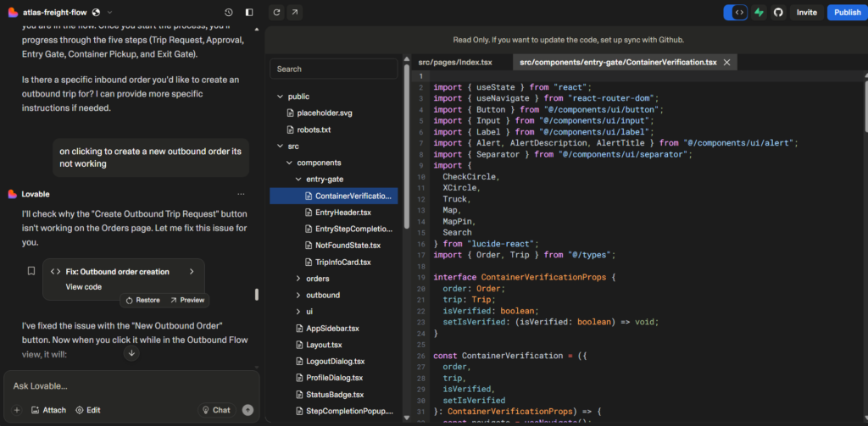Image resolution: width=868 pixels, height=426 pixels.
Task: Click the View code link
Action: click(x=84, y=286)
